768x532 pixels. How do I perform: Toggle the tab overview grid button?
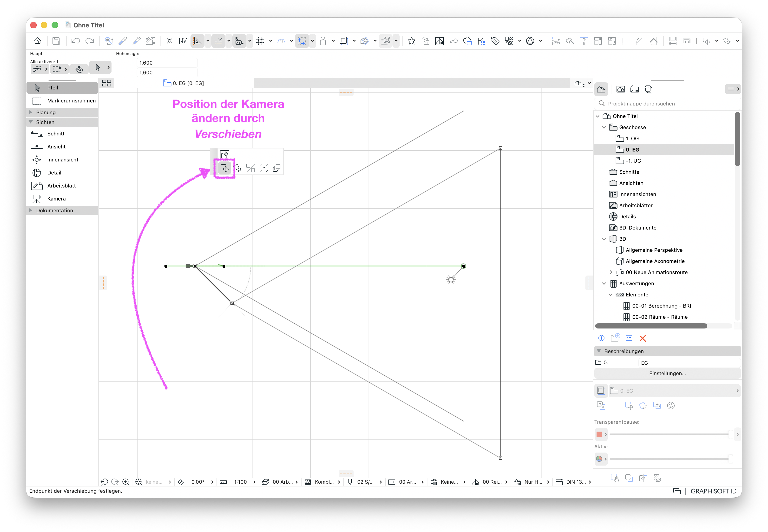point(107,83)
